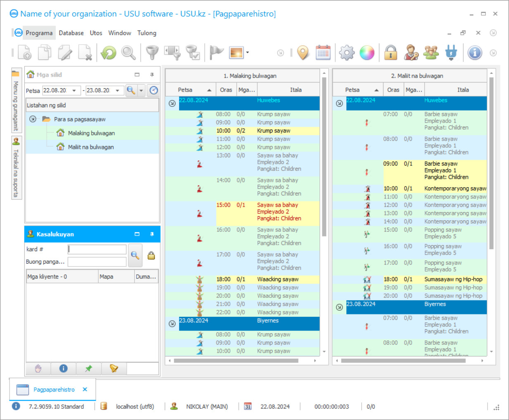Pin the Kasalukuyan panel
Screen dimensions: 509x420
pyautogui.click(x=152, y=234)
